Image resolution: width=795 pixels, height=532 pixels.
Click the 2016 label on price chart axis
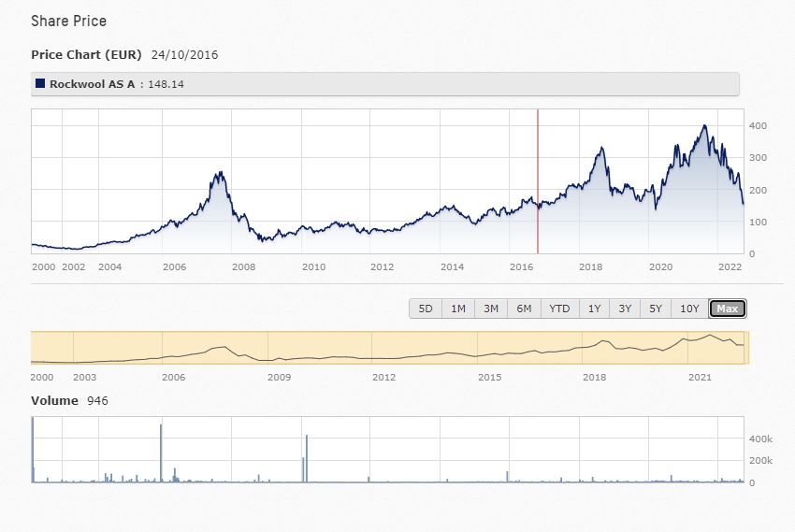[521, 267]
